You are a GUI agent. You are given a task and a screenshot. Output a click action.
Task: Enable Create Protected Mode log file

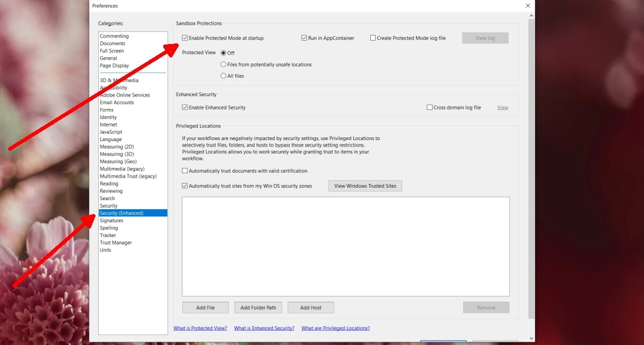pos(373,38)
